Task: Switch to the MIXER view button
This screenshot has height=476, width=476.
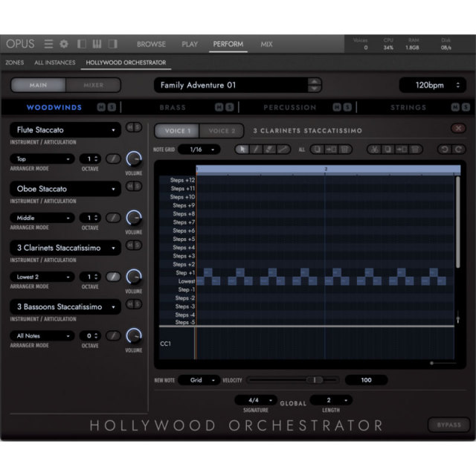Action: point(94,85)
